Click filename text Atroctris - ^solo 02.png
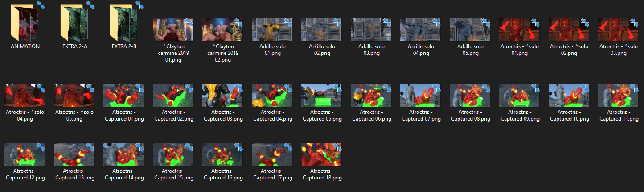The width and height of the screenshot is (644, 192). pos(569,50)
